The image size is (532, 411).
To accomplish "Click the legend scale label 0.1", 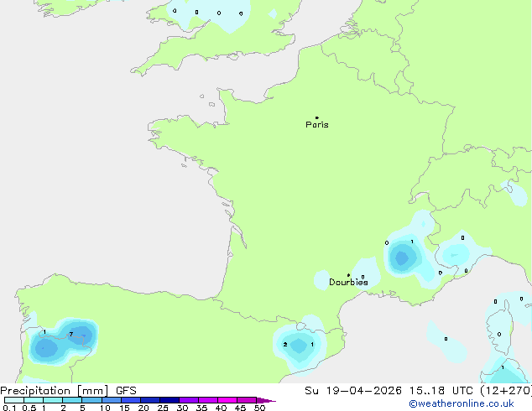I will click(x=9, y=408).
